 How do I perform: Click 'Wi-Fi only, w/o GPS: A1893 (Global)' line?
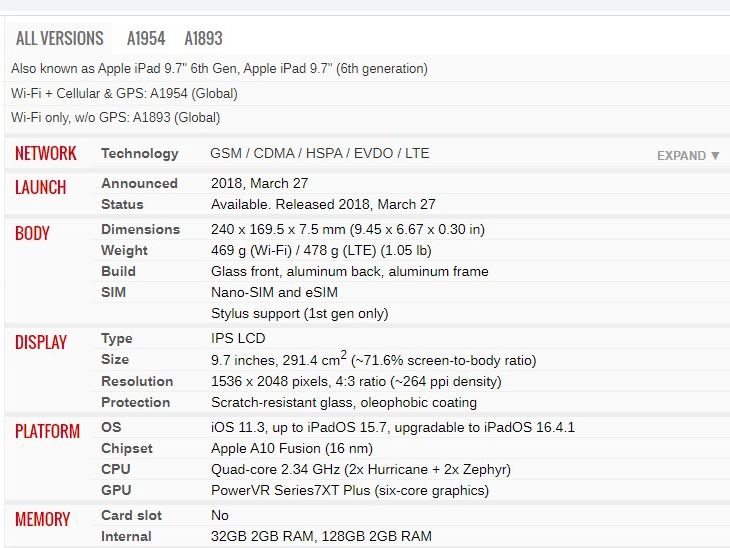115,117
